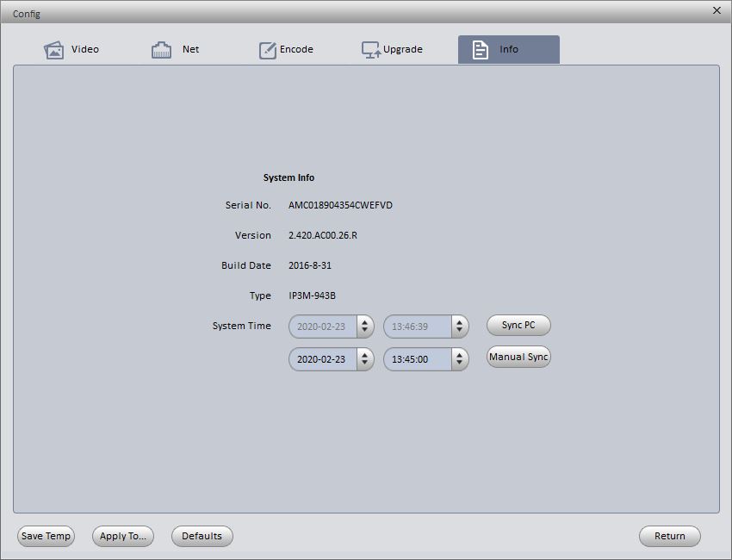Click the device type IP3M-943B
Image resolution: width=732 pixels, height=560 pixels.
(x=312, y=296)
